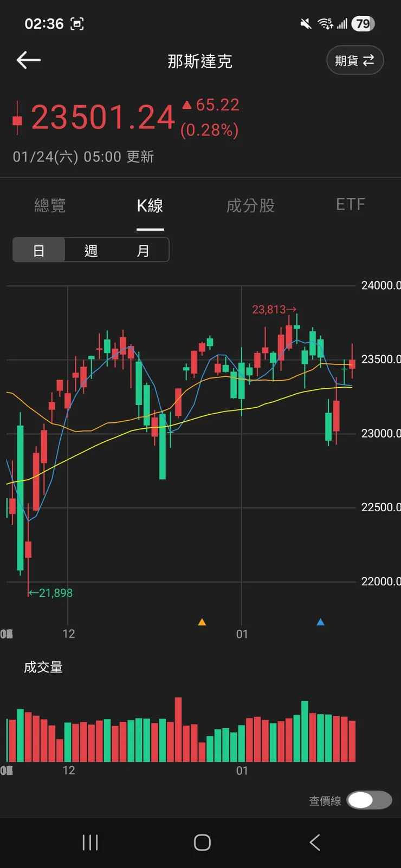The image size is (401, 868).
Task: Tap the blue triangle chart marker
Action: (321, 622)
